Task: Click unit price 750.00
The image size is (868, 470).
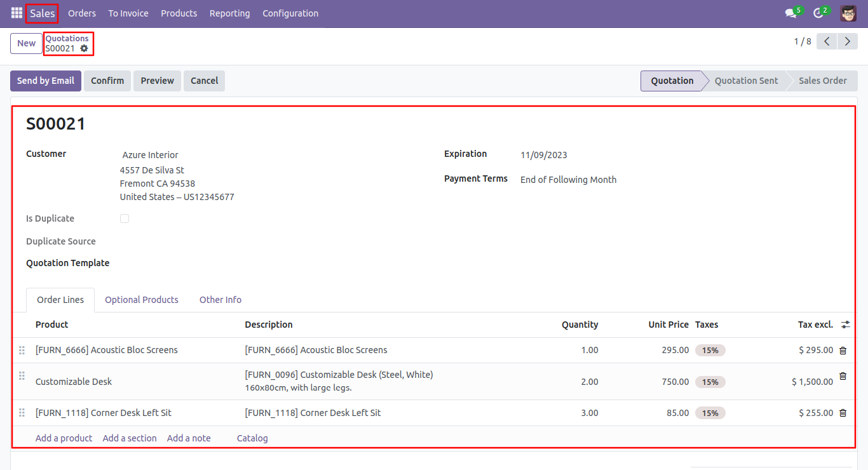Action: pyautogui.click(x=675, y=382)
